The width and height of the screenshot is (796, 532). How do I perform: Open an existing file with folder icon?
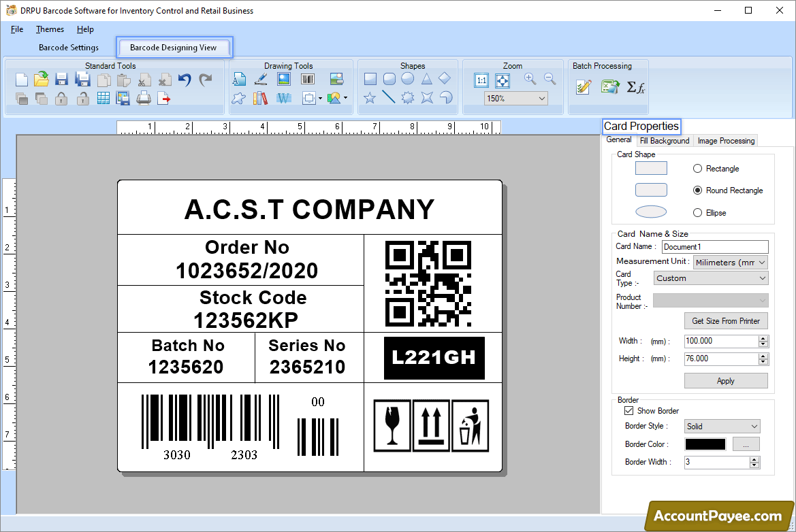pyautogui.click(x=41, y=79)
